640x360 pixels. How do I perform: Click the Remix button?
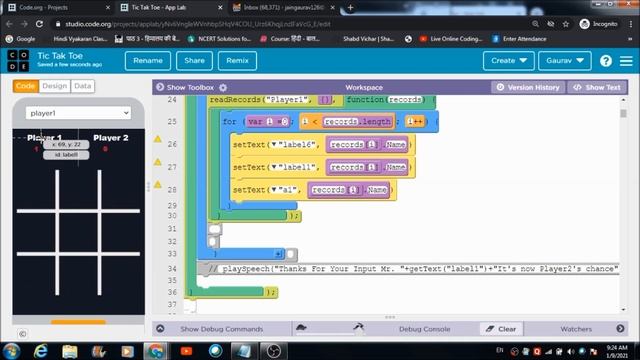237,61
